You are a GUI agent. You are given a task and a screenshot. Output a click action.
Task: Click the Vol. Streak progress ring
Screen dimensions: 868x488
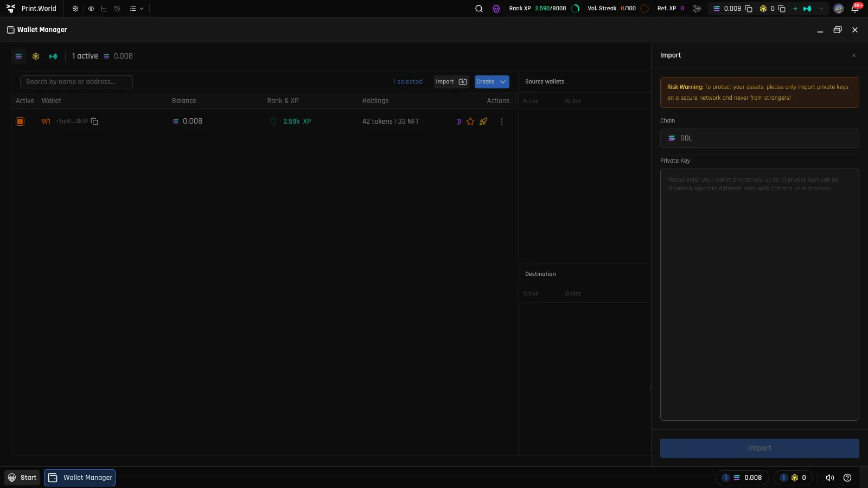pyautogui.click(x=644, y=9)
